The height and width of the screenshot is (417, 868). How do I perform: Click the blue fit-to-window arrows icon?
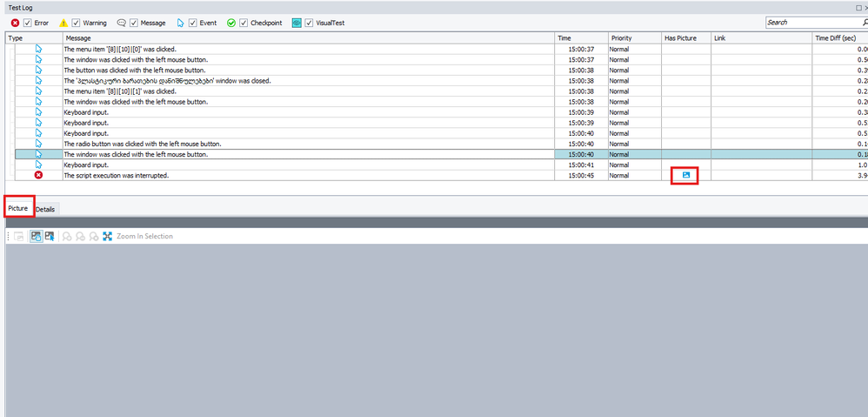click(108, 237)
